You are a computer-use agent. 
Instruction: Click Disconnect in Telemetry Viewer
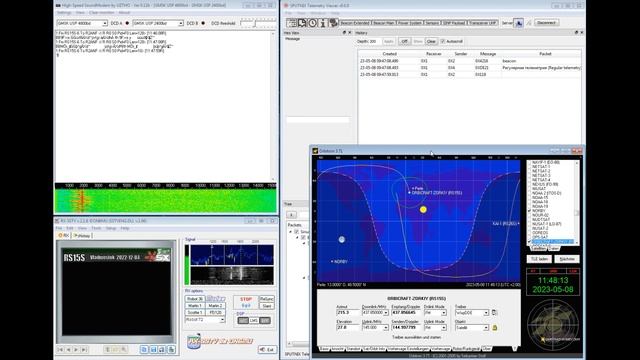(x=546, y=23)
